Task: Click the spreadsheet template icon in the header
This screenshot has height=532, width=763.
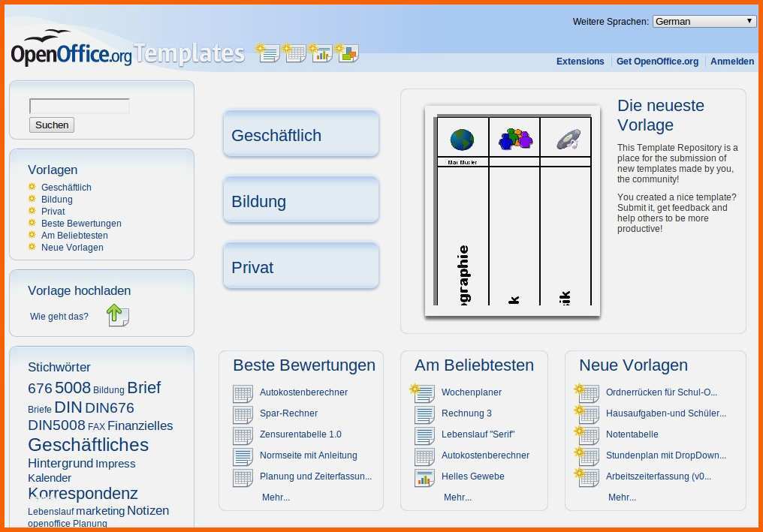Action: [294, 53]
